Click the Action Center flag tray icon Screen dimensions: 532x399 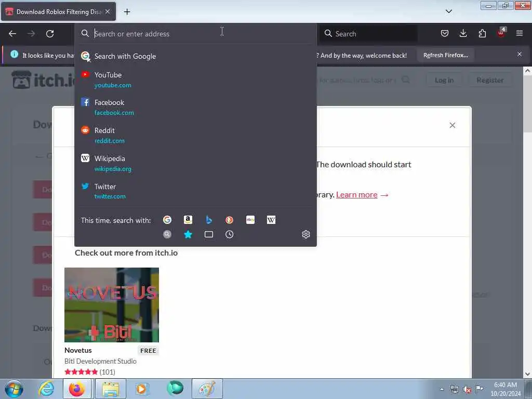click(479, 389)
